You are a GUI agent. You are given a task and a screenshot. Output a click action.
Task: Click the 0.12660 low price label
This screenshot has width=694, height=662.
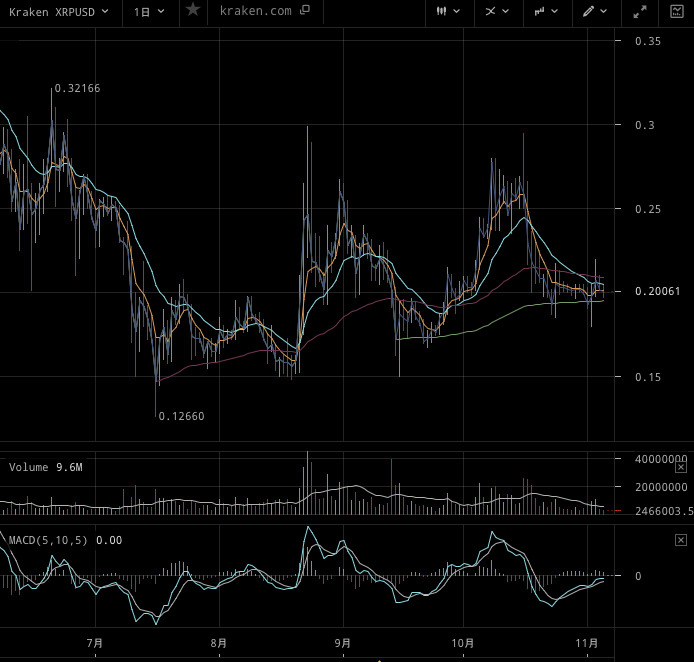point(181,416)
